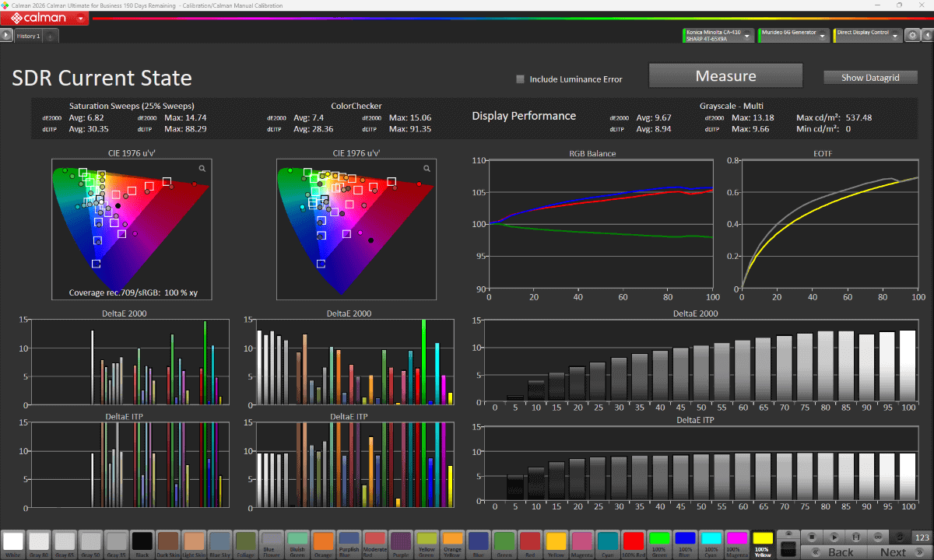Click the magnifier on left CIE chart

[x=202, y=168]
